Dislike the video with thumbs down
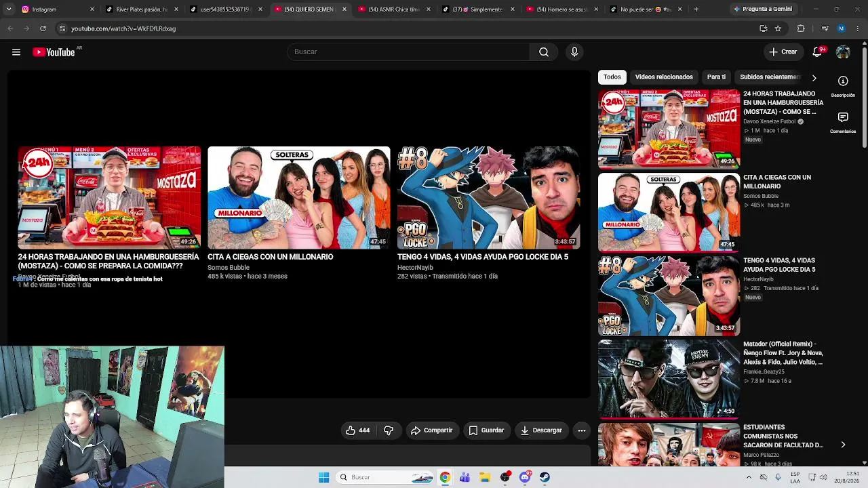Viewport: 868px width, 488px height. pos(389,430)
